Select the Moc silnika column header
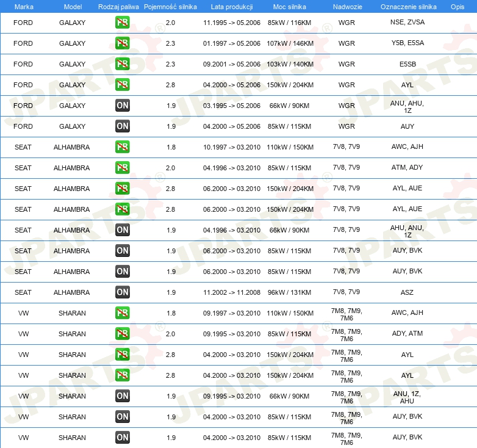The image size is (477, 448). 290,7
